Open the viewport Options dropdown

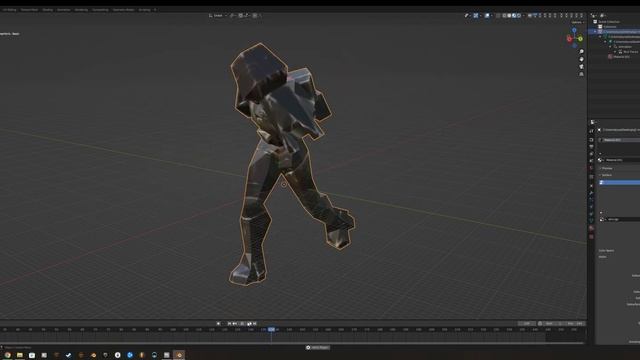(x=578, y=22)
